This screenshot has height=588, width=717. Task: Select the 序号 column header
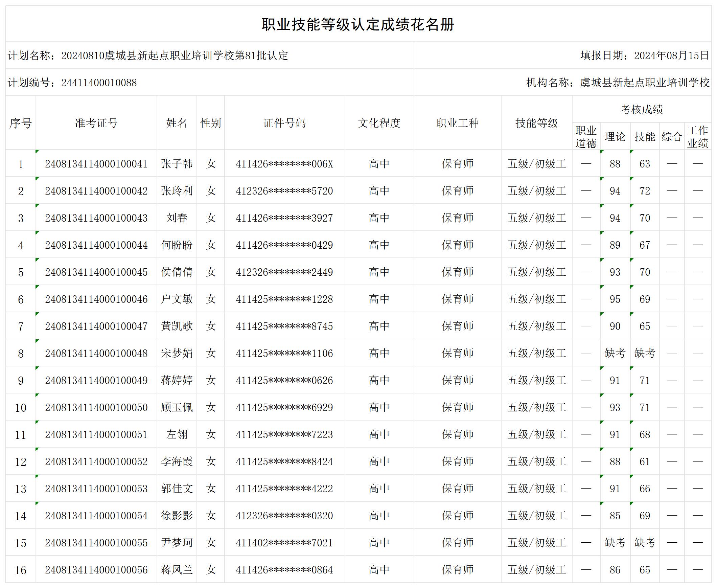[x=20, y=123]
